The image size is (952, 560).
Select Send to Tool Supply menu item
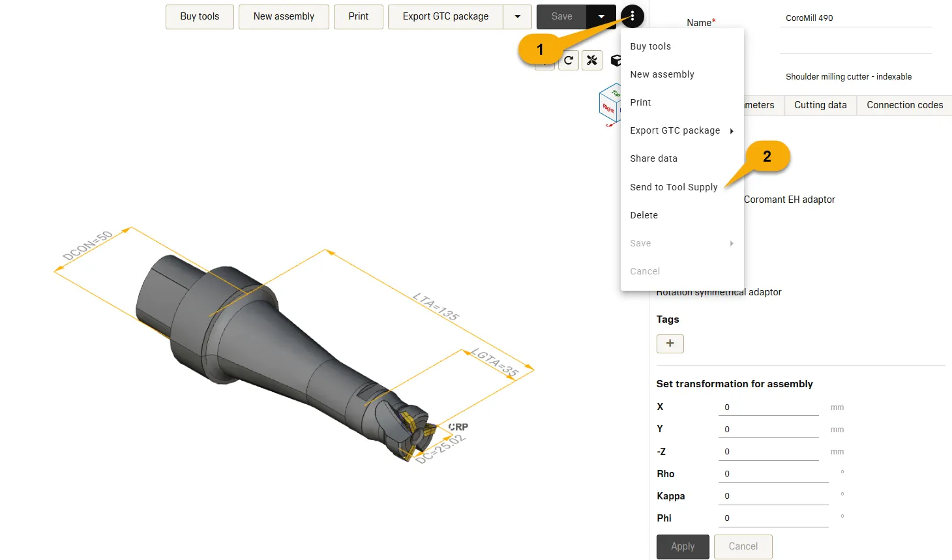click(x=674, y=187)
